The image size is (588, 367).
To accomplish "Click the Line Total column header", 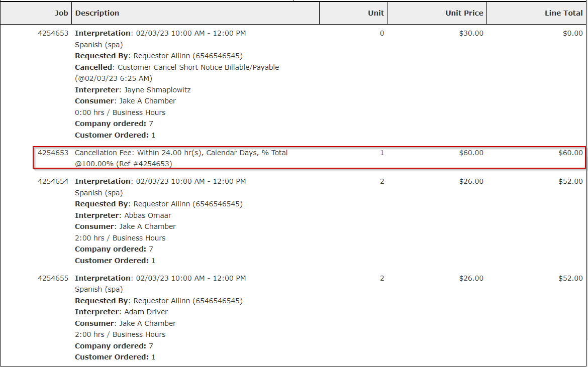I will (563, 13).
